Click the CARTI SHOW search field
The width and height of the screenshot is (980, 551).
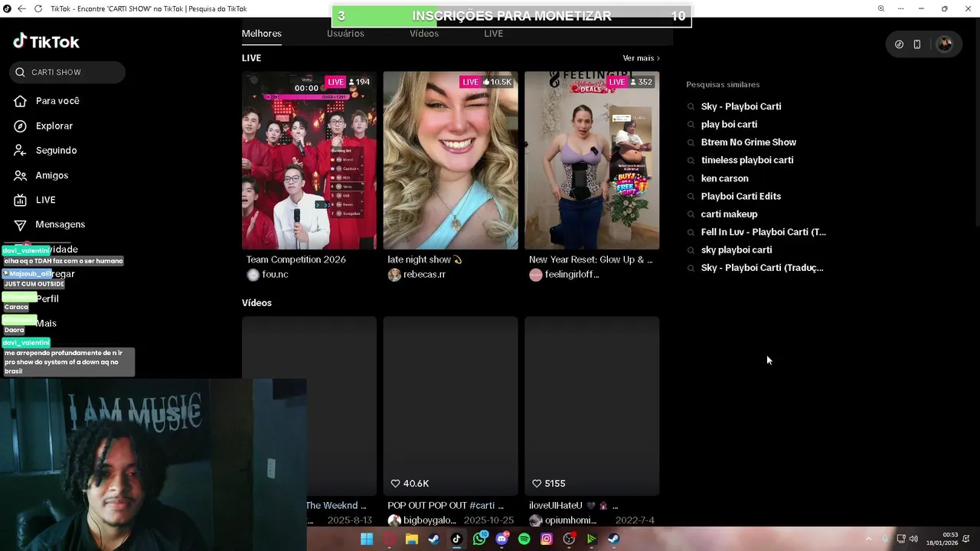click(x=67, y=72)
